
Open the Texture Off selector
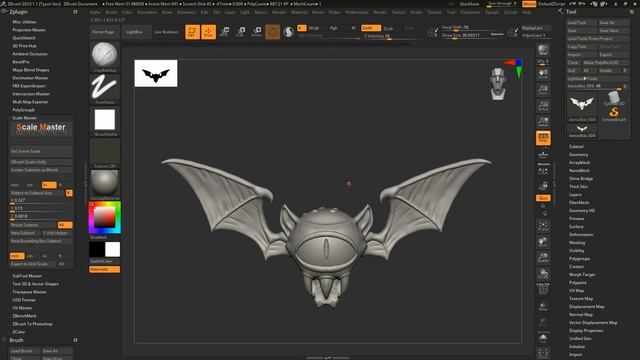coord(104,153)
